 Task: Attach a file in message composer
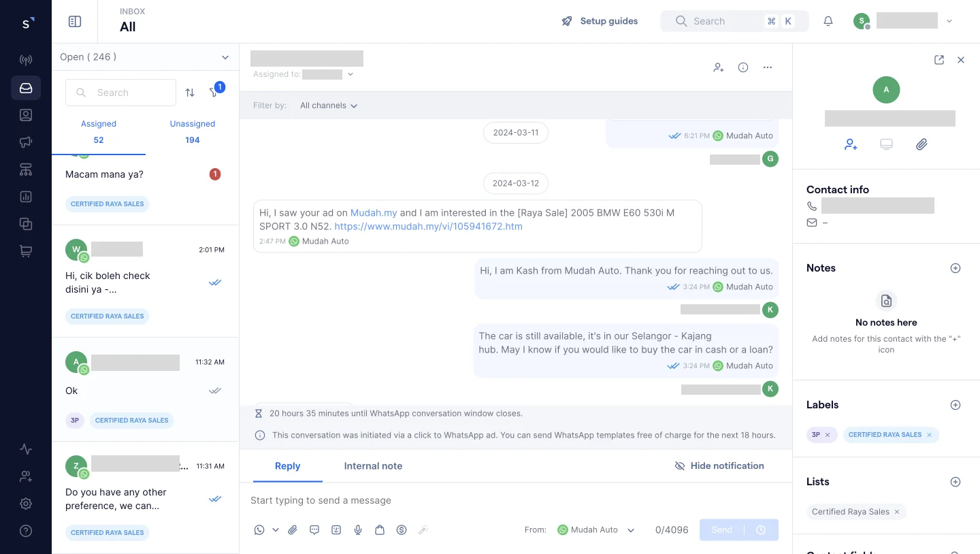tap(293, 529)
